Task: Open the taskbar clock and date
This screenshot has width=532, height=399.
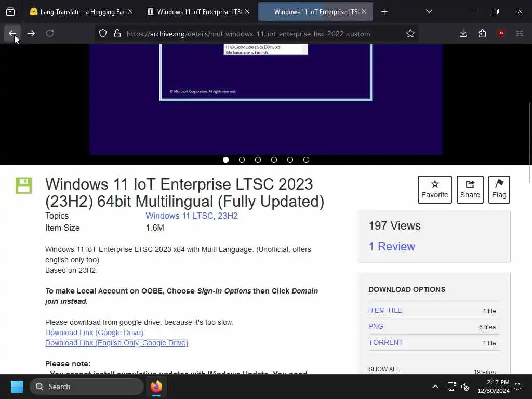Action: click(494, 387)
